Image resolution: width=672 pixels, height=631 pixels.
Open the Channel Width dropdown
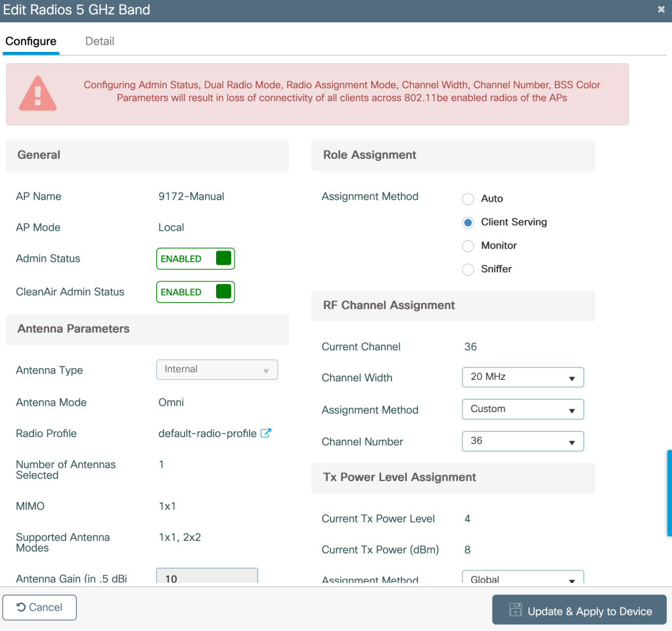coord(523,377)
